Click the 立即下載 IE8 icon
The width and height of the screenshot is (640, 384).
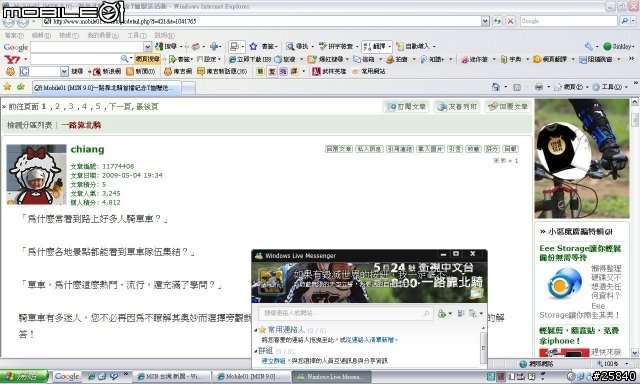point(232,60)
